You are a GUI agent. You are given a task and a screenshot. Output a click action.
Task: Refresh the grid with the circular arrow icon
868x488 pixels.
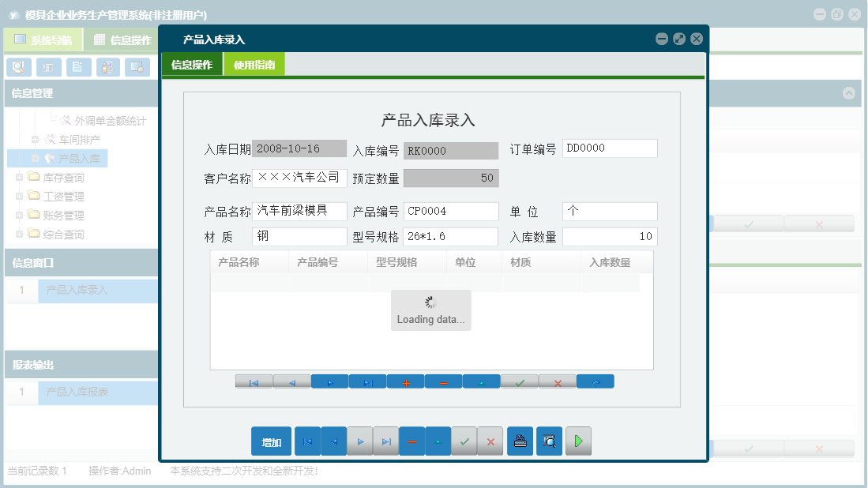point(595,381)
